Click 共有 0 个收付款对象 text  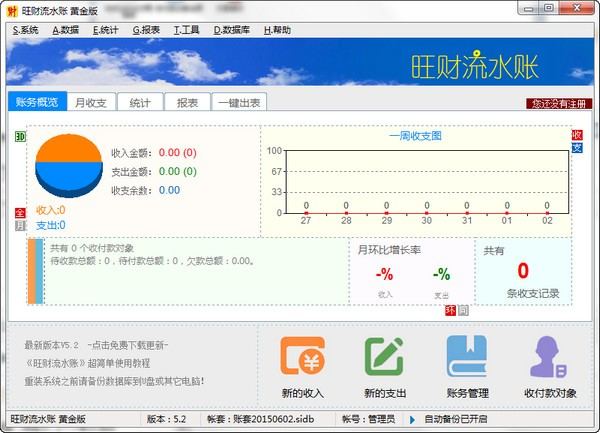(92, 248)
